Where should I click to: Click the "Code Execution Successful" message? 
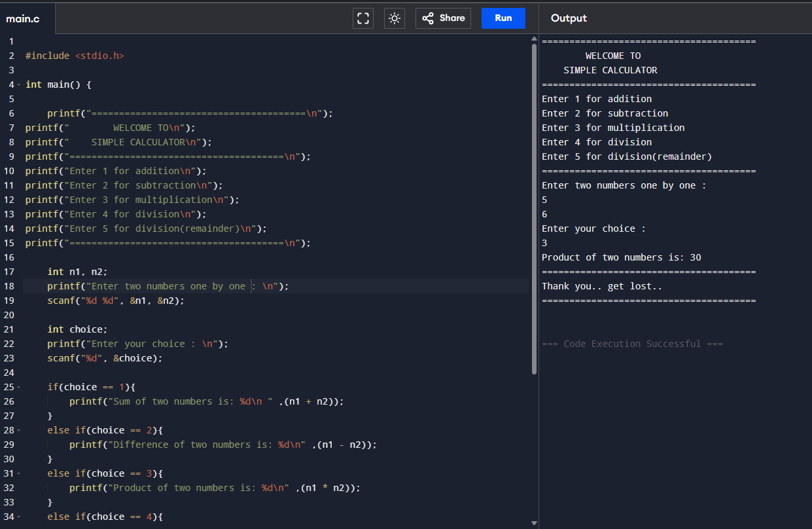(x=632, y=344)
